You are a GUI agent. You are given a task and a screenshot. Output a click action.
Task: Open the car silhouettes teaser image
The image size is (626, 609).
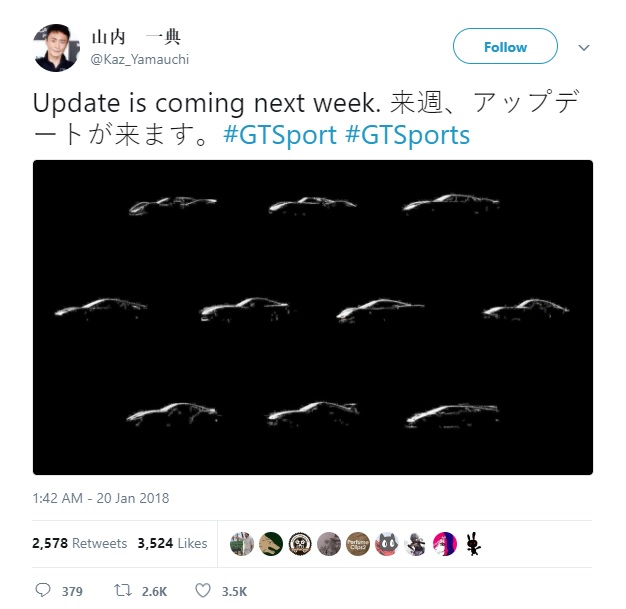click(313, 317)
